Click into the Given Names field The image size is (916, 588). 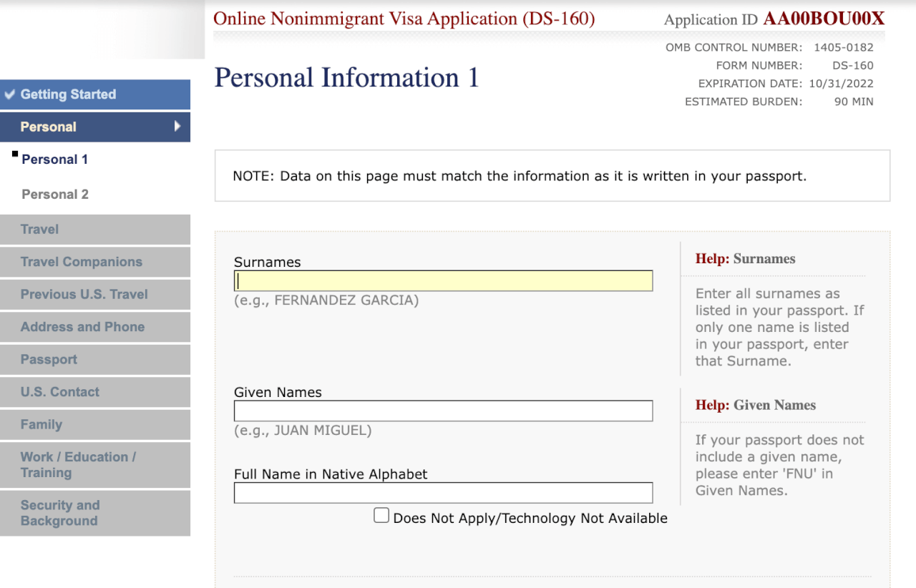[x=443, y=411]
